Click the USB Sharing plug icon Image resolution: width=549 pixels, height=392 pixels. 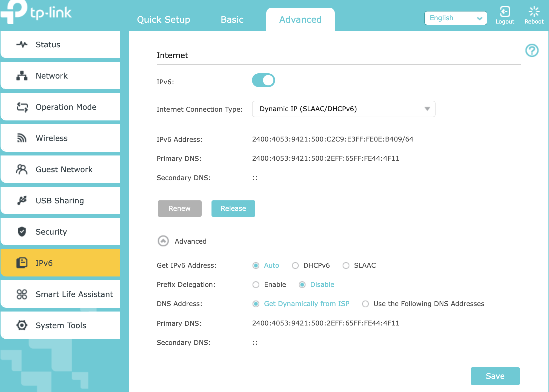(x=22, y=200)
